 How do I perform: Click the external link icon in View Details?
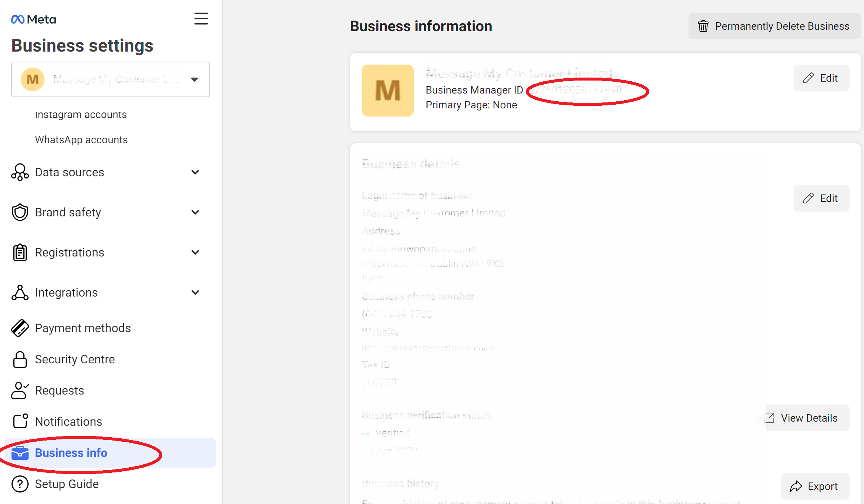(x=770, y=418)
